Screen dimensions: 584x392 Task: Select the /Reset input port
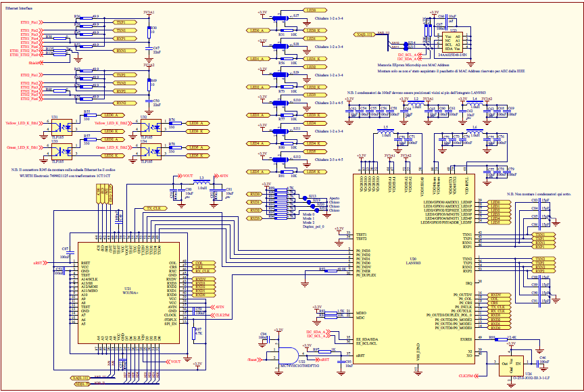254,360
